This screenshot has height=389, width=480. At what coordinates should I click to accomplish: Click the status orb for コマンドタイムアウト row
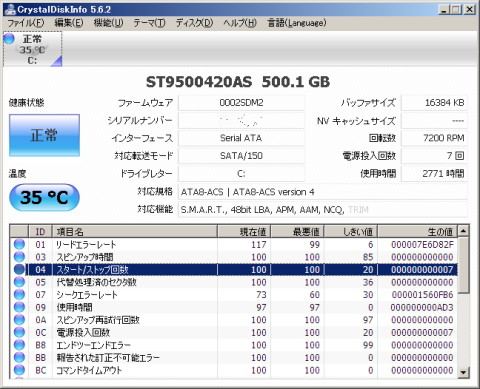click(19, 370)
